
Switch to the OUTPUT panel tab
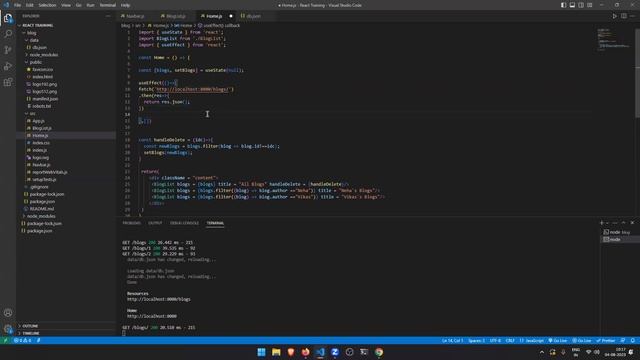(x=155, y=223)
